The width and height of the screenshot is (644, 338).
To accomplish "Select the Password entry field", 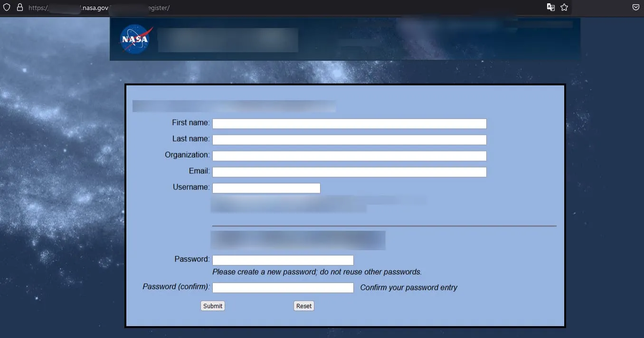I will coord(283,260).
